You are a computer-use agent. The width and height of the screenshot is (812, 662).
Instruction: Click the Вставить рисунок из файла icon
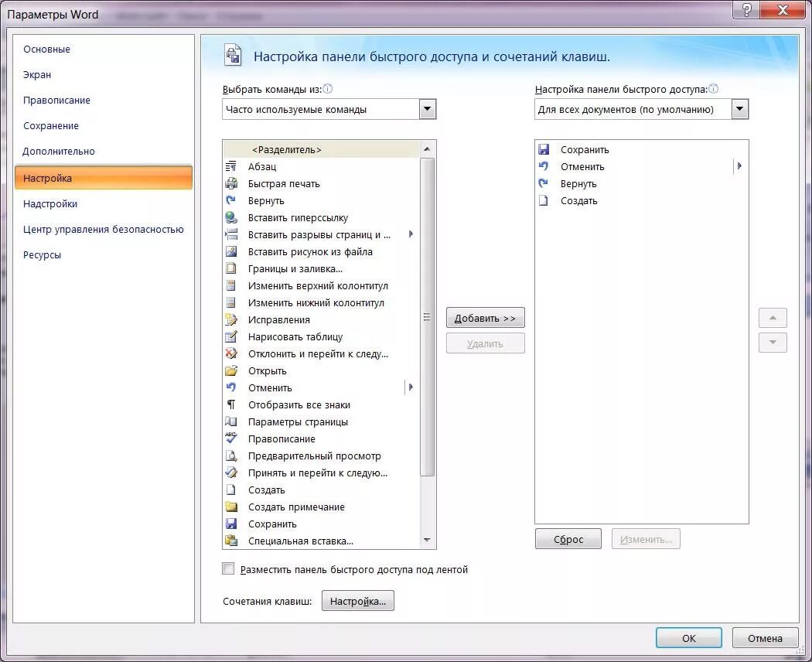click(231, 252)
